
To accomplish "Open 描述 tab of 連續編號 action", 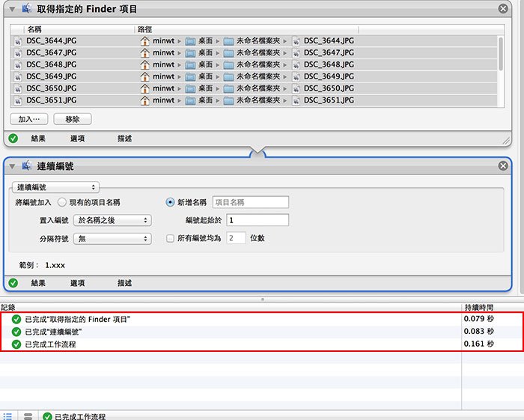I will point(125,283).
